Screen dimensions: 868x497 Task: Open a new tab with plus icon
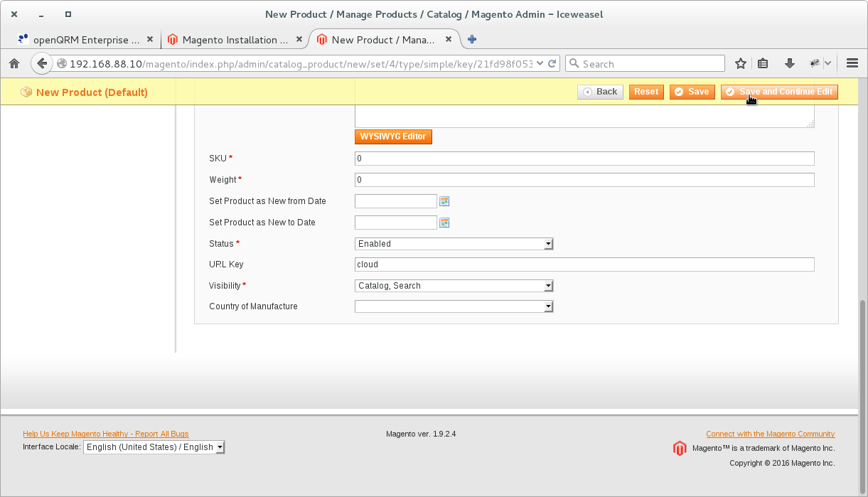pyautogui.click(x=472, y=40)
